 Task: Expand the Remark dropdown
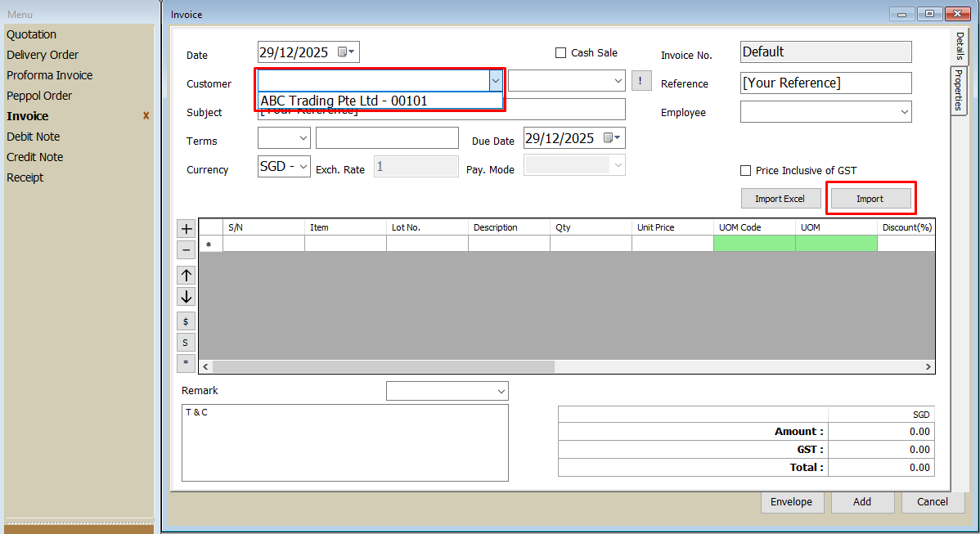(x=501, y=392)
